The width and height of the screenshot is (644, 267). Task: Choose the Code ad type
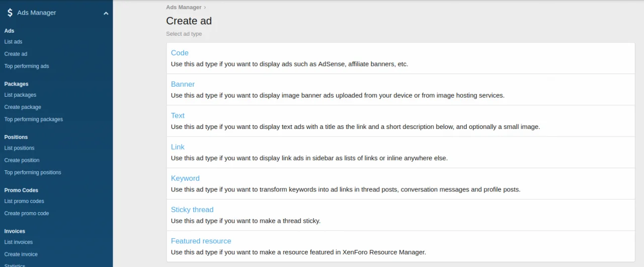coord(180,53)
